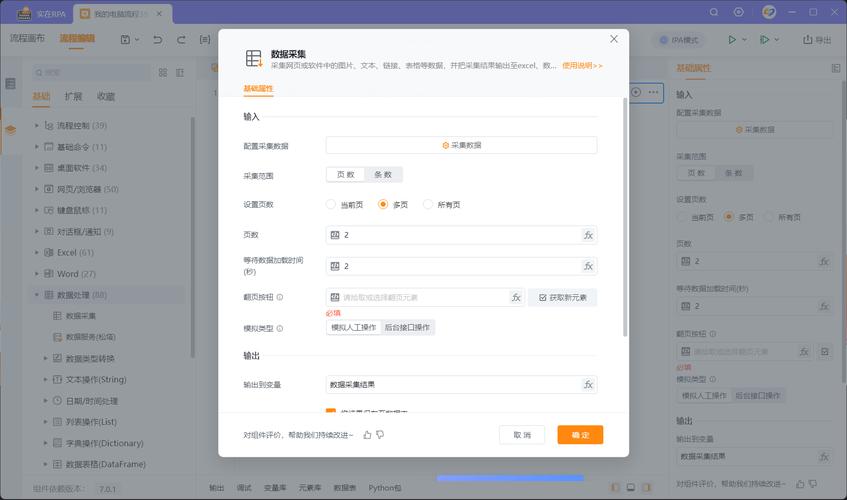Click the 导出 export icon
The width and height of the screenshot is (847, 500).
pos(808,39)
